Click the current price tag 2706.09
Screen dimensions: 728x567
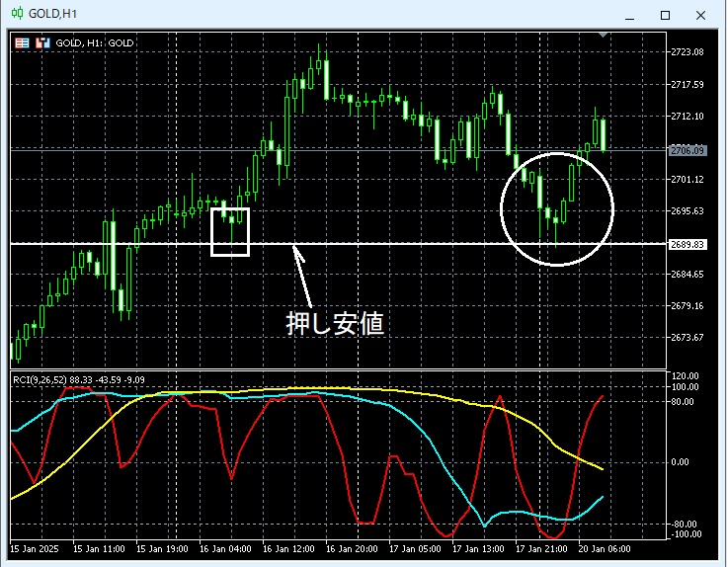(688, 150)
